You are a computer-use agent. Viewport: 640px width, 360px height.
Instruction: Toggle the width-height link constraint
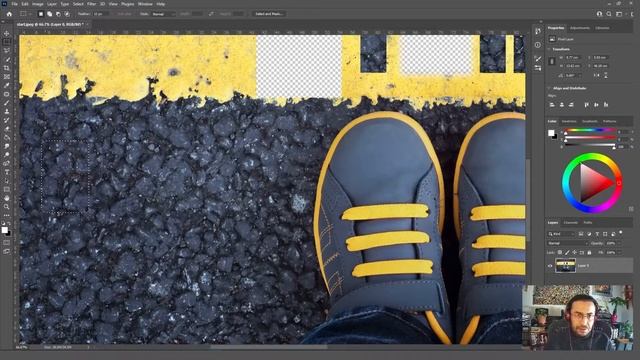[x=552, y=62]
